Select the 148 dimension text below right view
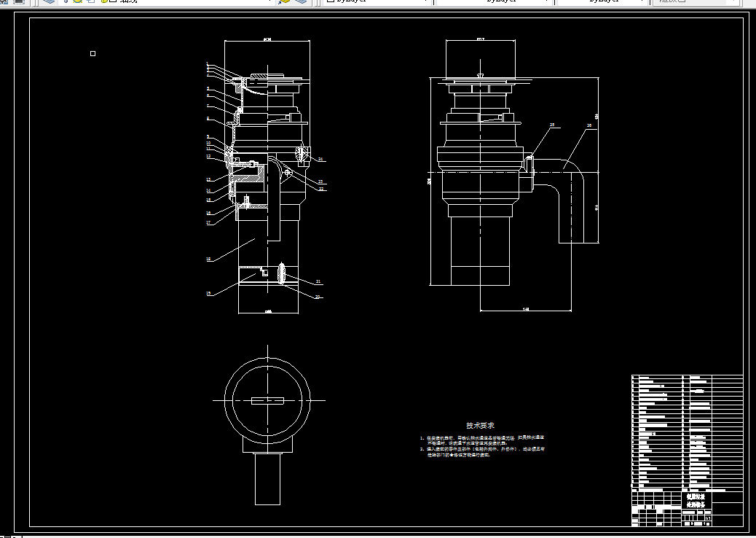Viewport: 756px width, 538px height. (x=526, y=309)
